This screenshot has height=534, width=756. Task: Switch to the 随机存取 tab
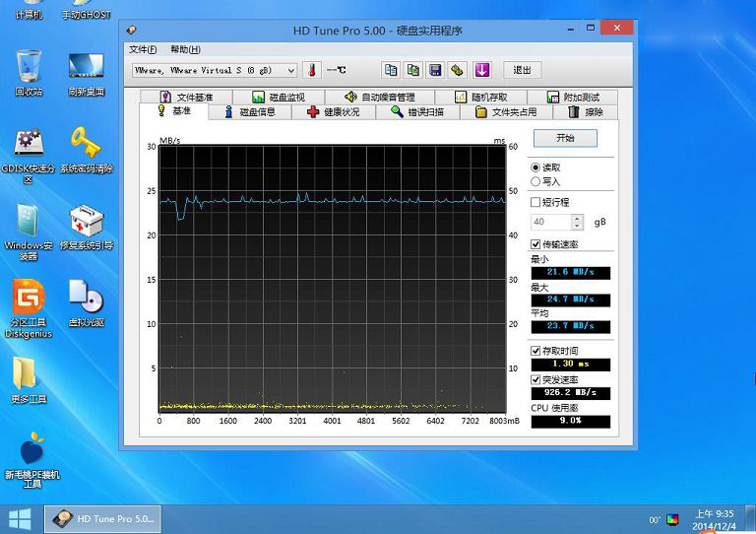coord(481,97)
